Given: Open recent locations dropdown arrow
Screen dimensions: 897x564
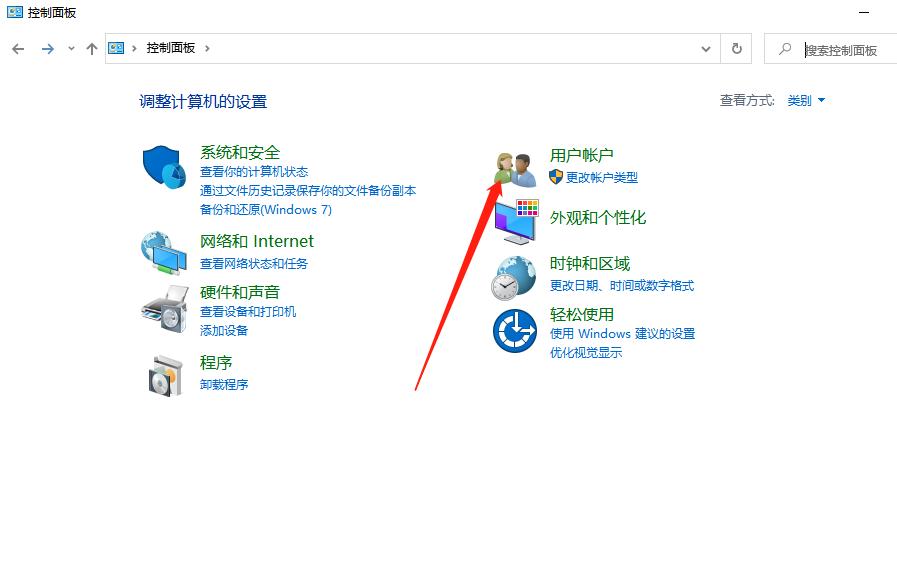Looking at the screenshot, I should 71,49.
